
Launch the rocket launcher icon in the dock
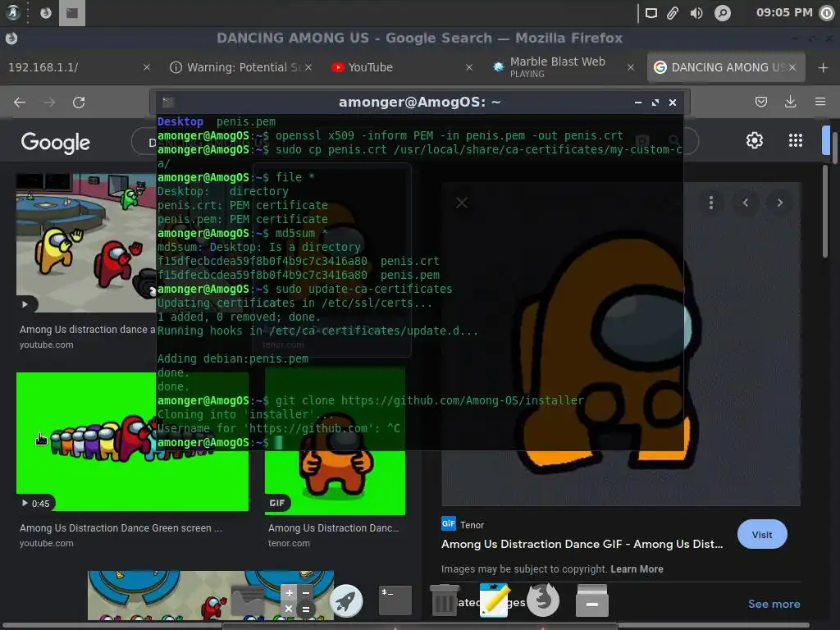coord(345,600)
